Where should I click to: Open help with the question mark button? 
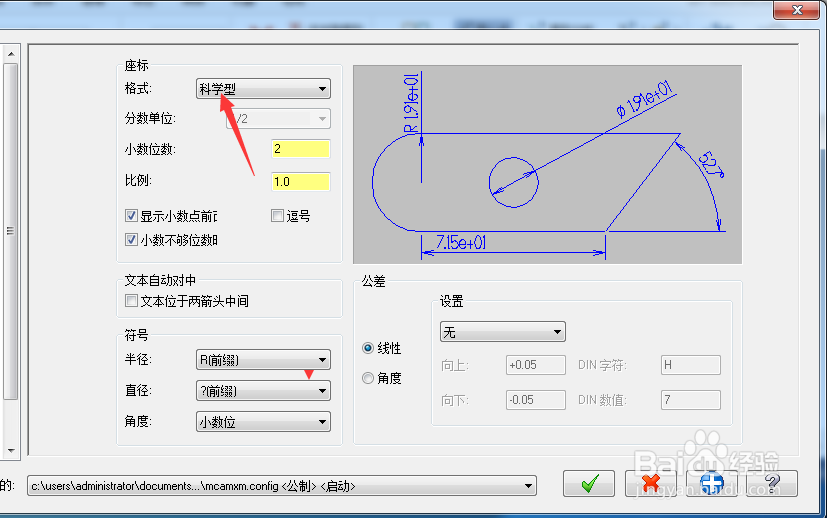pos(772,483)
